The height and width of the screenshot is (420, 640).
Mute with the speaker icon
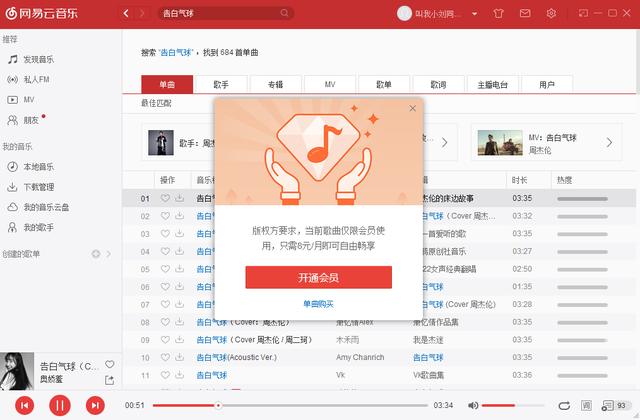pyautogui.click(x=473, y=405)
